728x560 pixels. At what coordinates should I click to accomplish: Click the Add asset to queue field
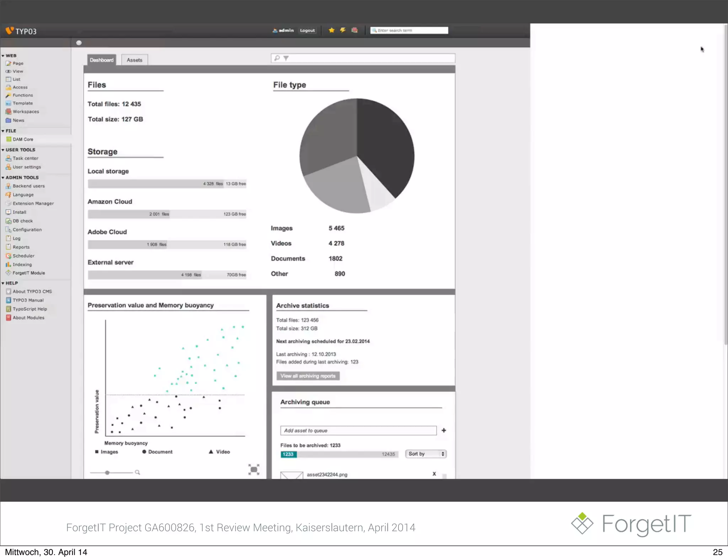[358, 430]
